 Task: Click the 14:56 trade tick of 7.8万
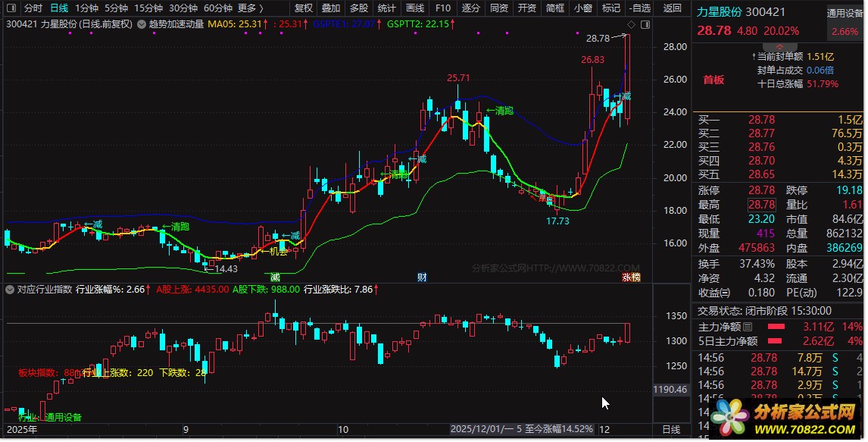pyautogui.click(x=779, y=358)
